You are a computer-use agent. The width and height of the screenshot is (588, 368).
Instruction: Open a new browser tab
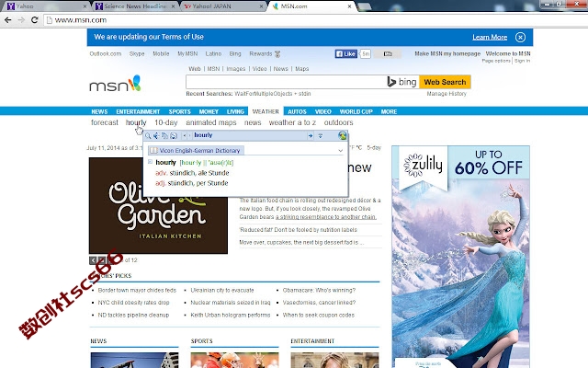(364, 6)
